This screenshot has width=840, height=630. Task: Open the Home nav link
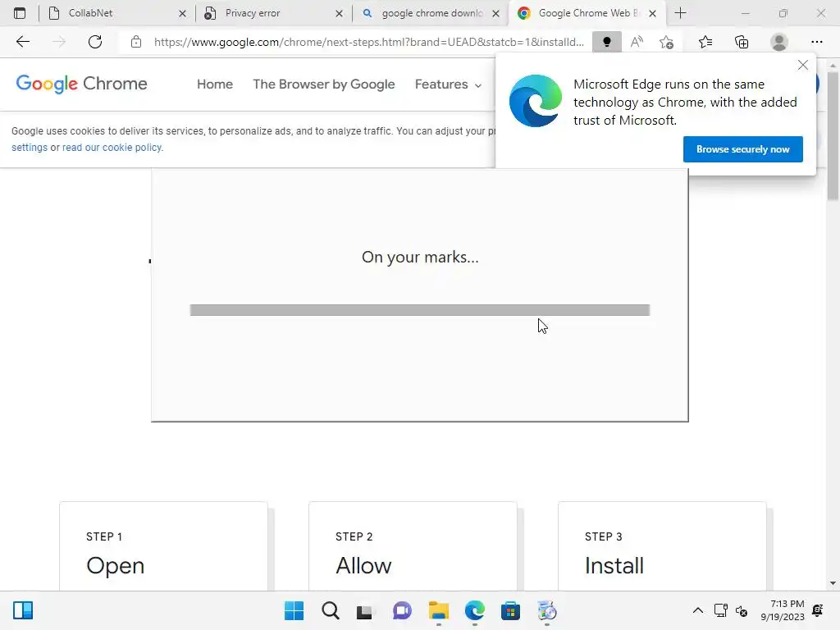point(215,84)
